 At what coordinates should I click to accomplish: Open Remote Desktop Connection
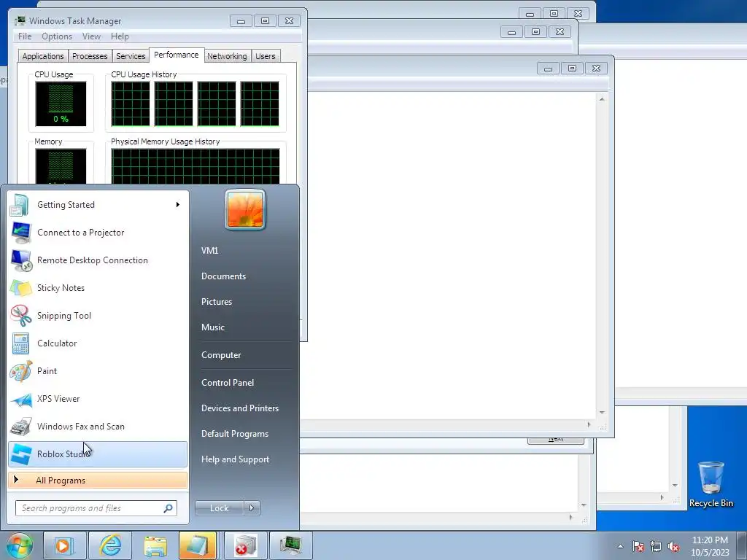[98, 260]
